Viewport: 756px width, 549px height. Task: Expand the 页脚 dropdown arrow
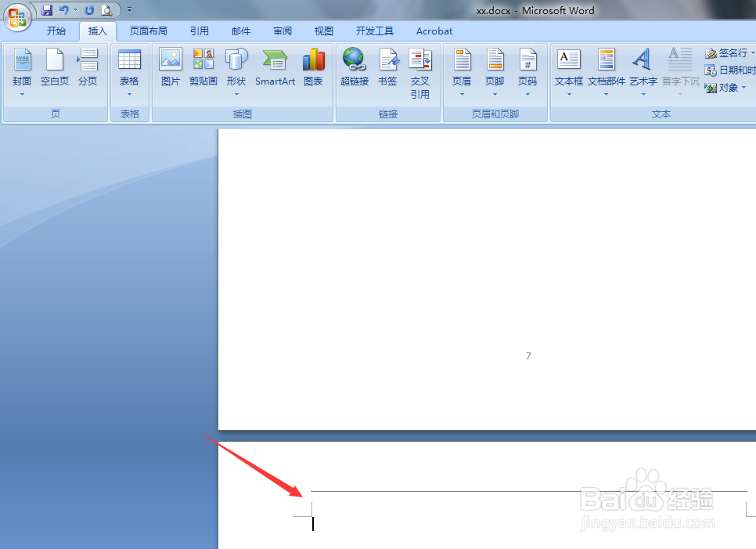coord(494,95)
